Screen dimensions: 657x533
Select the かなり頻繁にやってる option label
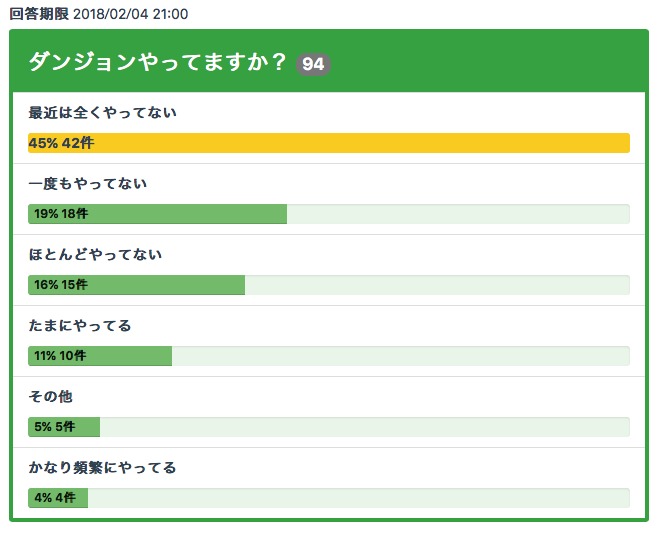(x=102, y=468)
